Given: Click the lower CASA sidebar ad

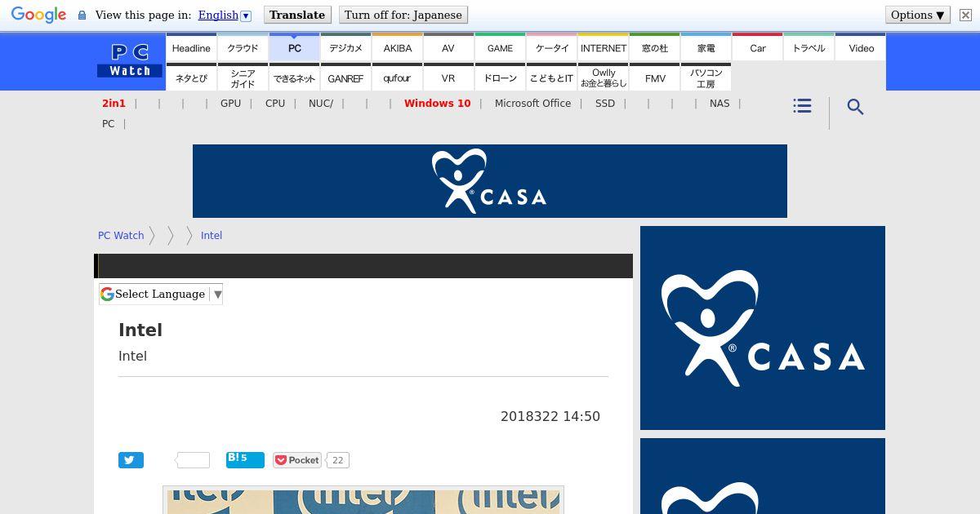Looking at the screenshot, I should coord(763,476).
